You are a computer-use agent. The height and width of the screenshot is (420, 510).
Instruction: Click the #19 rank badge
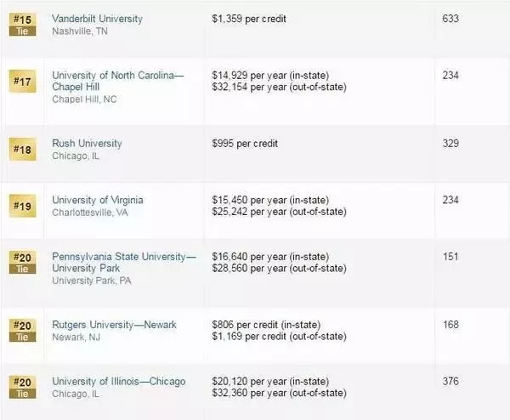(x=22, y=206)
